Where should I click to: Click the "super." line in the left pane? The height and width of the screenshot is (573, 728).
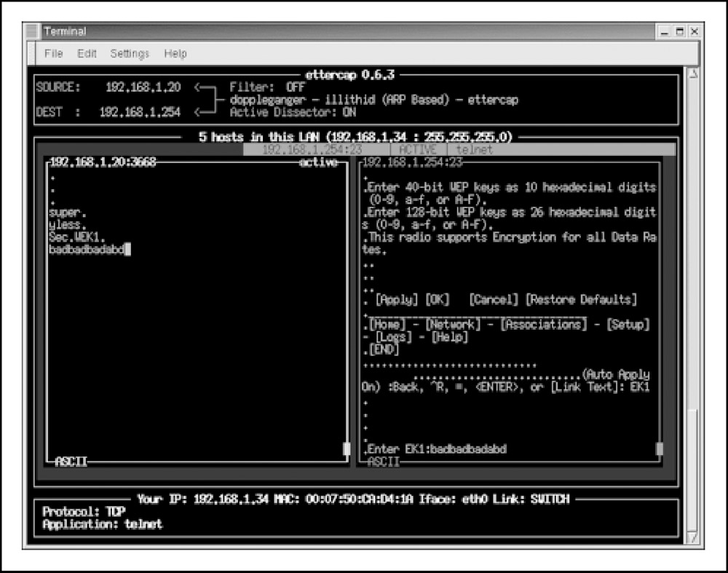pos(67,212)
